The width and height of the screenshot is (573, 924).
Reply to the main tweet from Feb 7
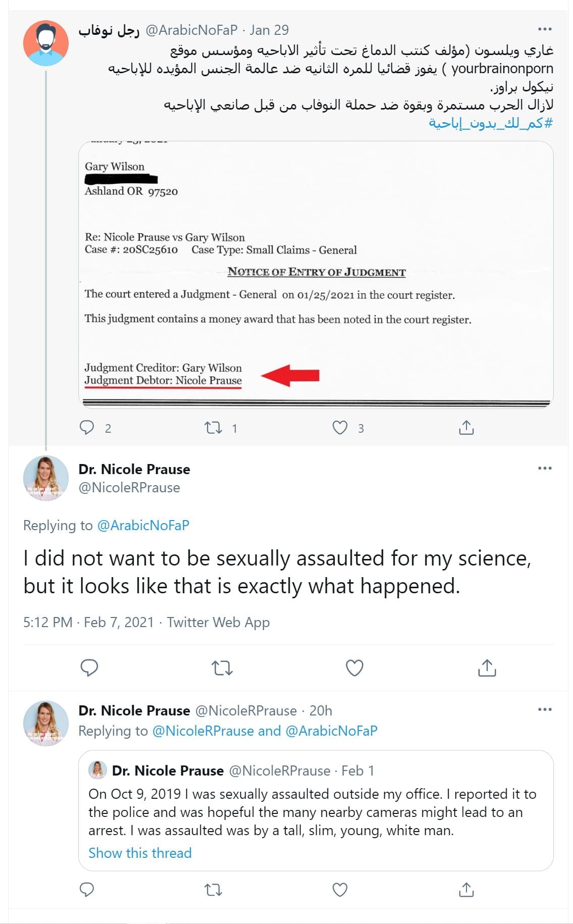click(x=89, y=668)
